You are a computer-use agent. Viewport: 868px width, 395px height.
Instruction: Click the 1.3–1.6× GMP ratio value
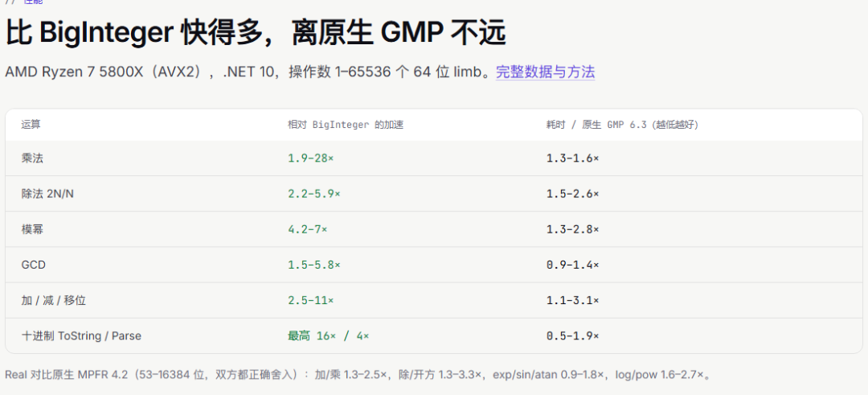pos(572,158)
